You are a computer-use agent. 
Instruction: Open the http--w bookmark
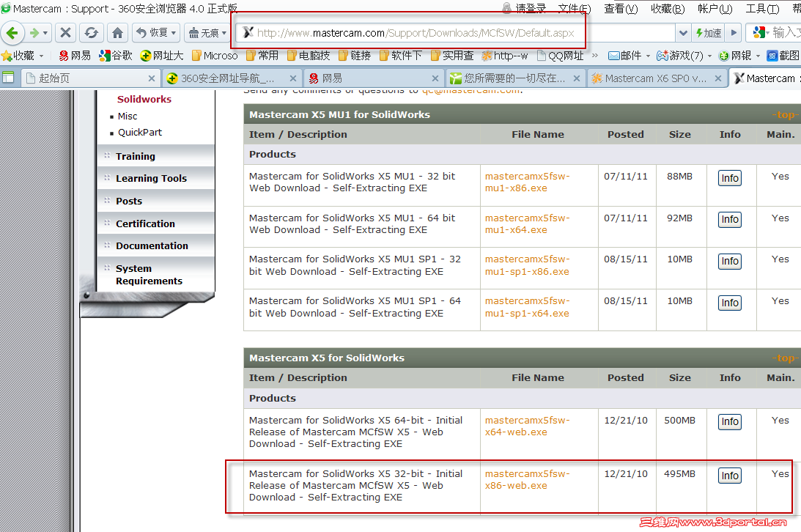505,55
